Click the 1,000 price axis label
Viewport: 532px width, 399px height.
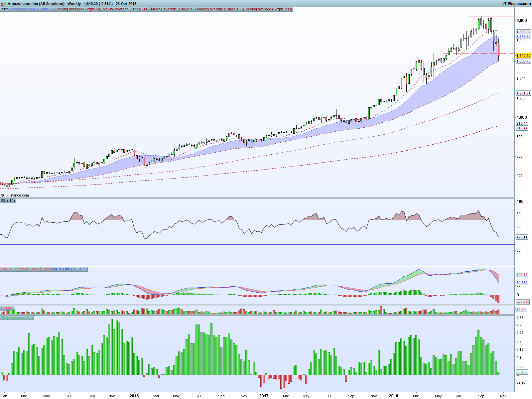click(x=521, y=117)
